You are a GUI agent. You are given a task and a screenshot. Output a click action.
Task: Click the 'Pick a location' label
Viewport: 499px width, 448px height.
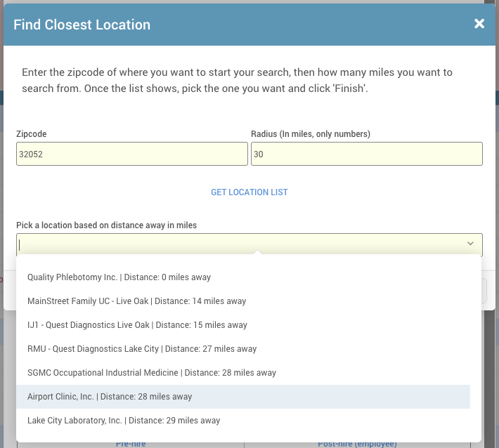tap(107, 225)
